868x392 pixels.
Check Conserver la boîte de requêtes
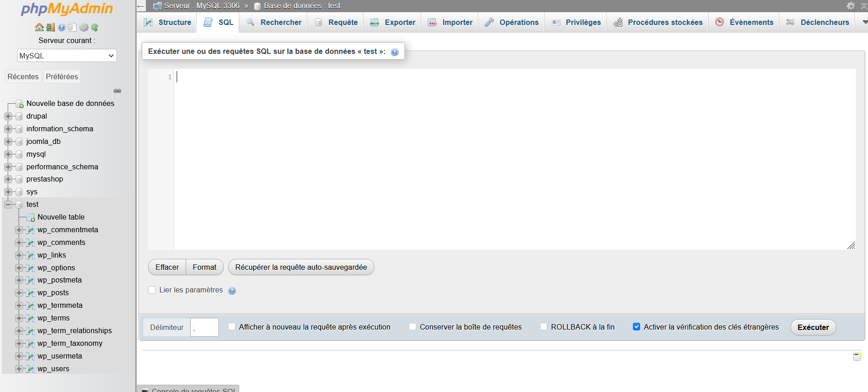tap(412, 327)
